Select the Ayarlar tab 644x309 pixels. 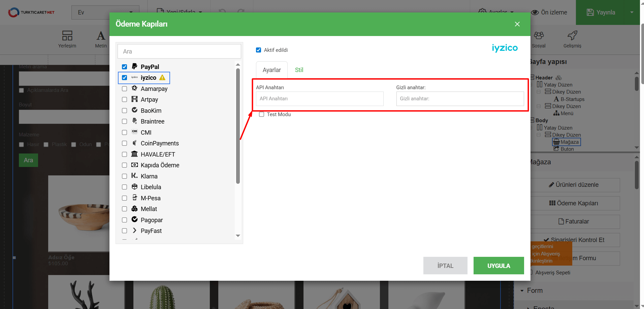point(271,70)
